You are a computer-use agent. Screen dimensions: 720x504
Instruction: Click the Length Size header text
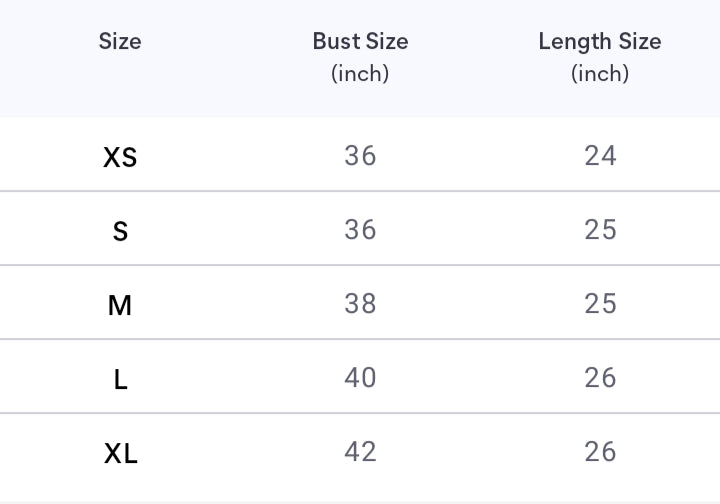(600, 42)
